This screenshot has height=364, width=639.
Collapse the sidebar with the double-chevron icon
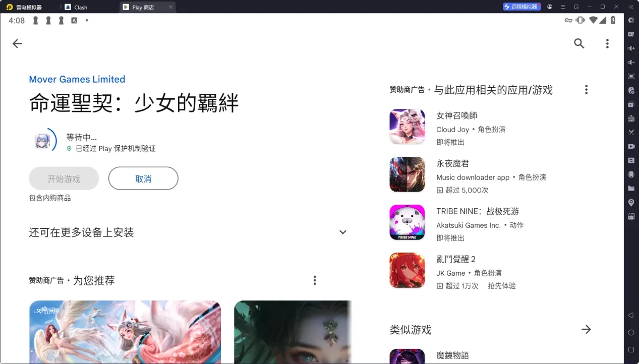[630, 7]
